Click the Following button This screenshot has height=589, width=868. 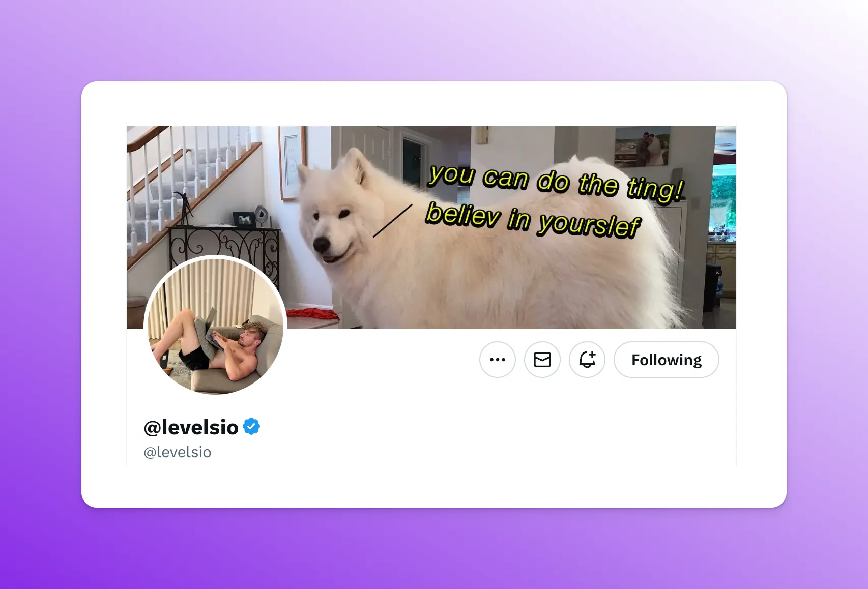666,360
